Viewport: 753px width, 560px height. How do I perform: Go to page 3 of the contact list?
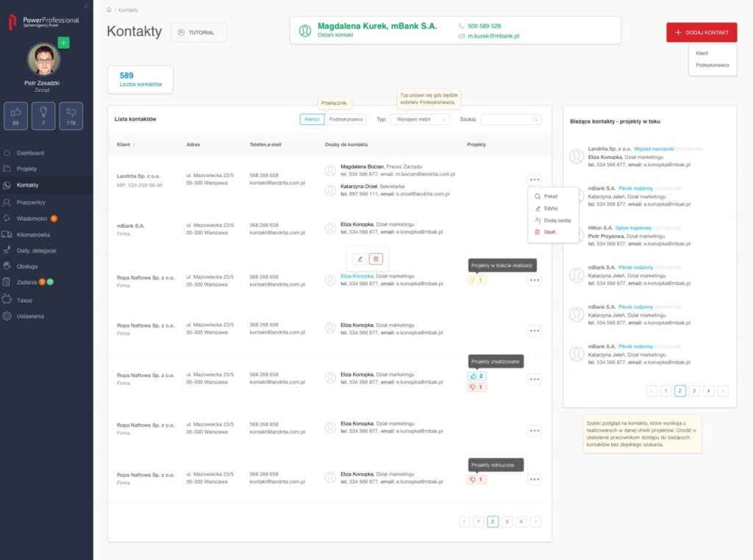507,522
